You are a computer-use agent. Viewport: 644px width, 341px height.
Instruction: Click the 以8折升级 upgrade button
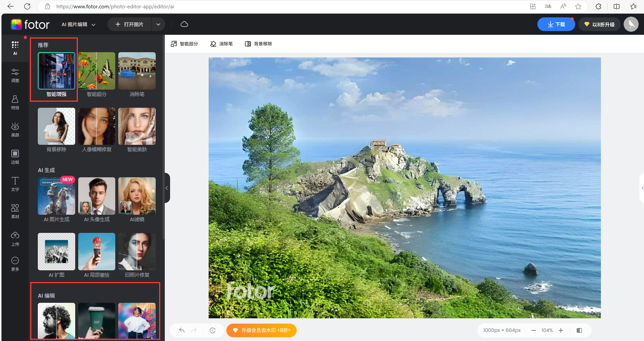pos(599,24)
